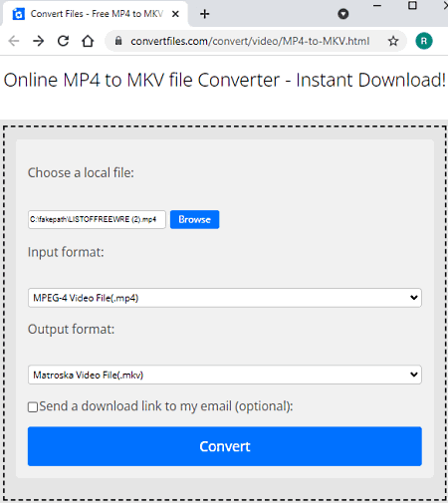
Task: Minimize the browser window
Action: [377, 6]
